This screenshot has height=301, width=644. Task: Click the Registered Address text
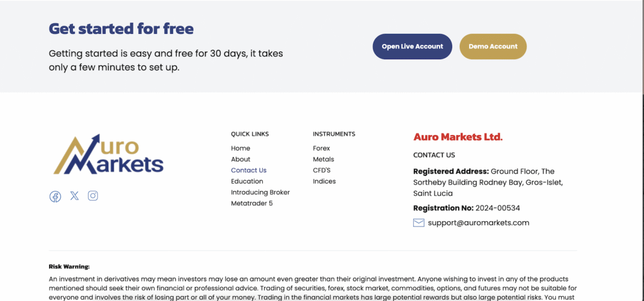click(x=488, y=182)
